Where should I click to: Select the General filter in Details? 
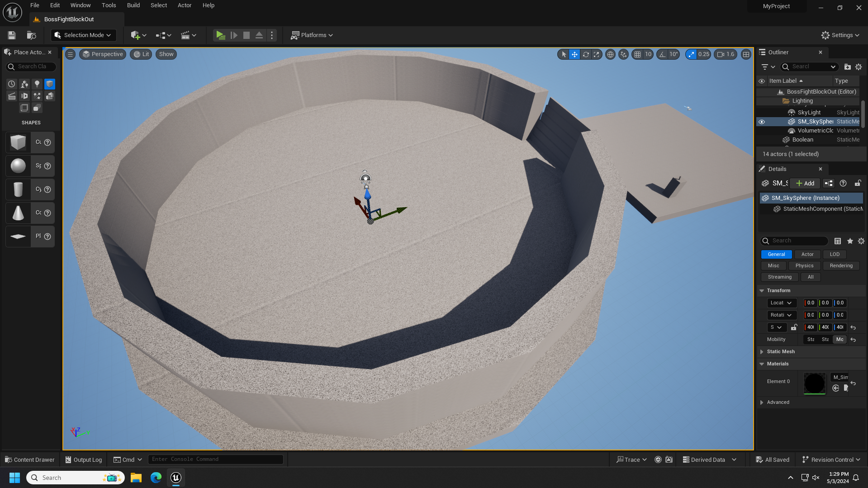click(x=776, y=255)
